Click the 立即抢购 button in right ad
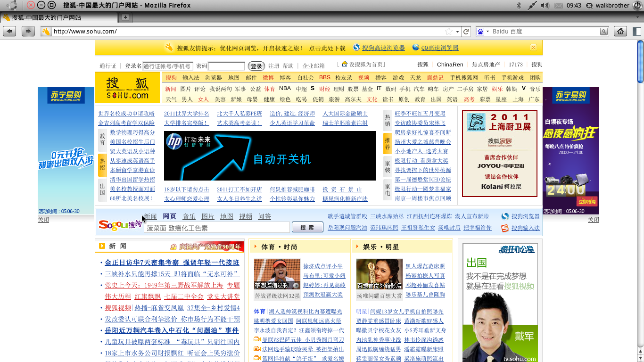644x362 pixels. pyautogui.click(x=586, y=202)
